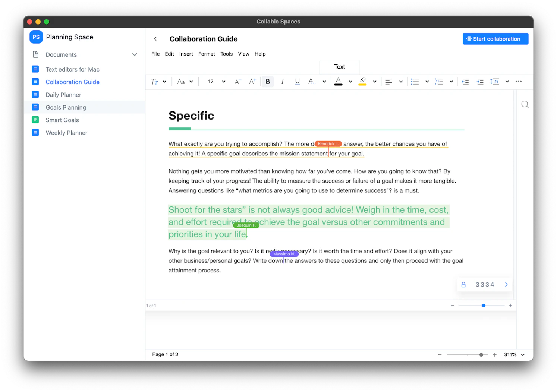
Task: Open the more options ellipsis in toolbar
Action: click(518, 82)
